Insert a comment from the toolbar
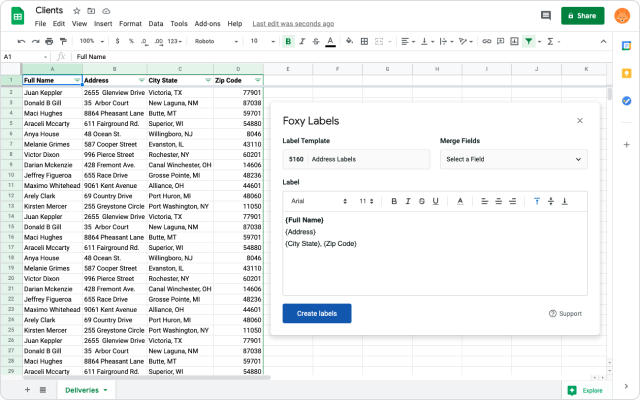The height and width of the screenshot is (400, 640). [500, 41]
